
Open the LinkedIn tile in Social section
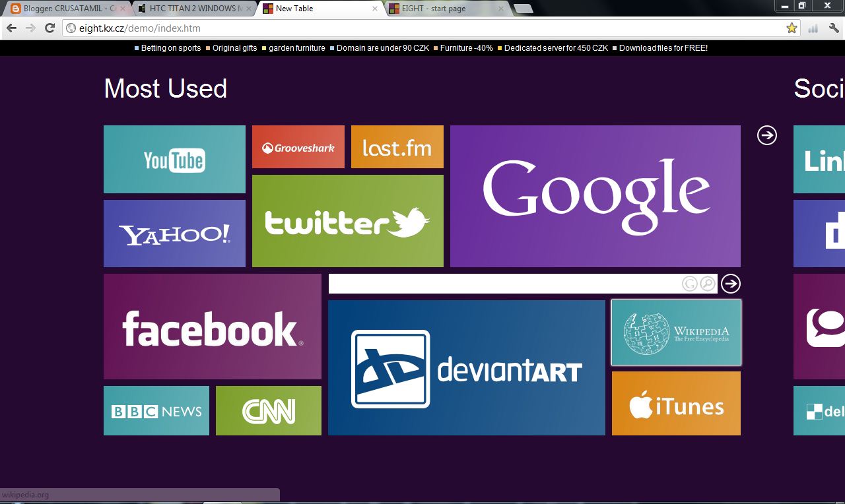pos(819,159)
